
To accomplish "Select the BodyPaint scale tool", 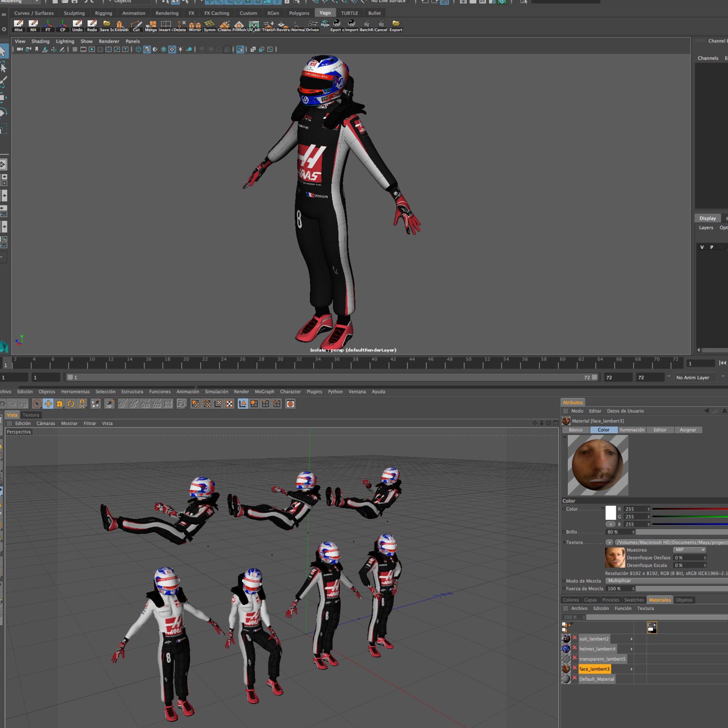I will pyautogui.click(x=59, y=404).
